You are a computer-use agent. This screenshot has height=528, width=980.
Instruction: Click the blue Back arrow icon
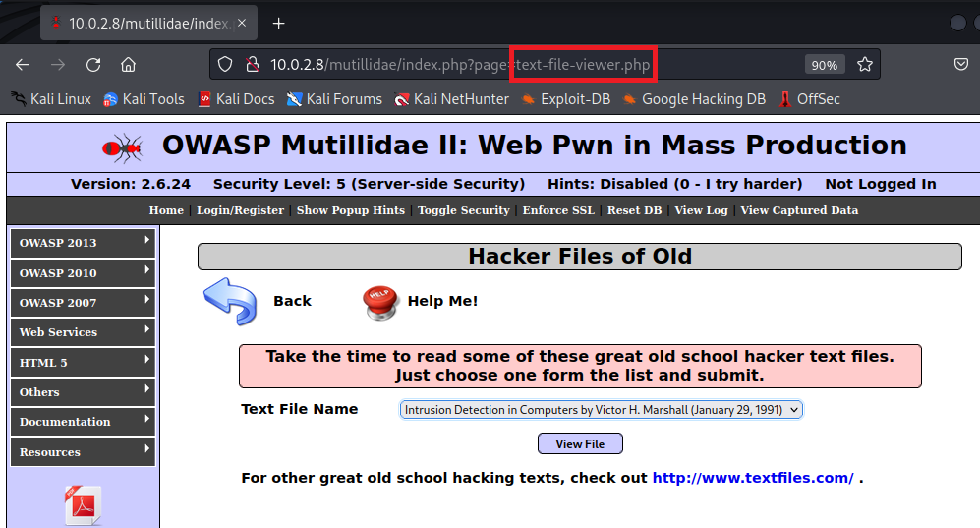click(x=230, y=302)
